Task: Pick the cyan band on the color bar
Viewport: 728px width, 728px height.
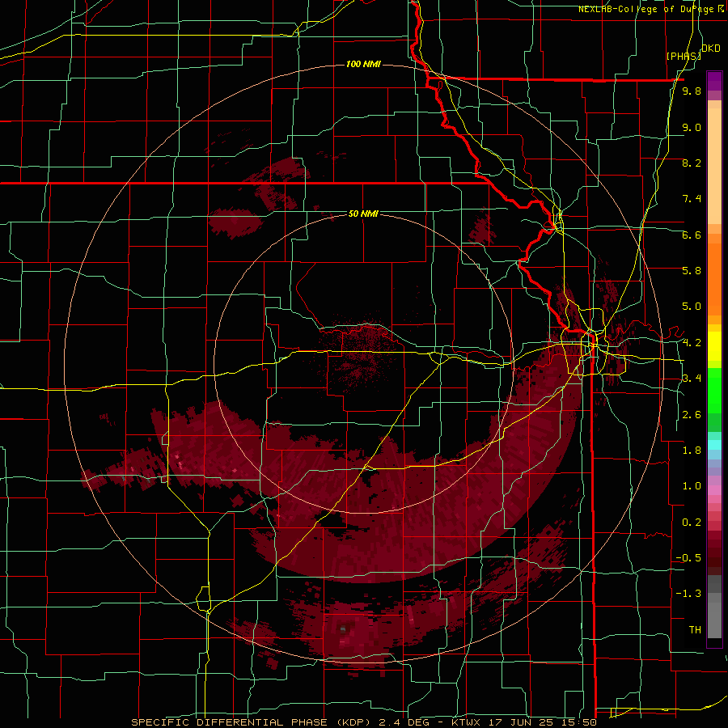Action: pyautogui.click(x=714, y=445)
